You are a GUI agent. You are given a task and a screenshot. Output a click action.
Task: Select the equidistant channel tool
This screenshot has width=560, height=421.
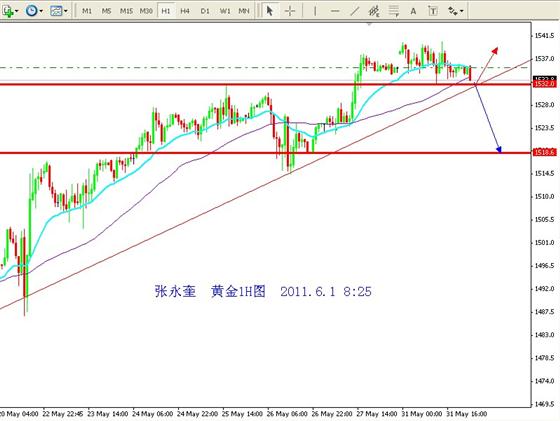pos(374,11)
